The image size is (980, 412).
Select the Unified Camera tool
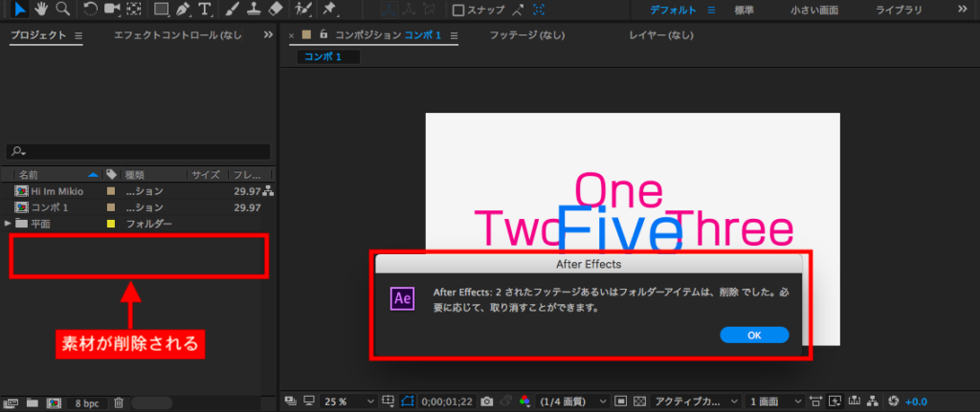point(112,9)
